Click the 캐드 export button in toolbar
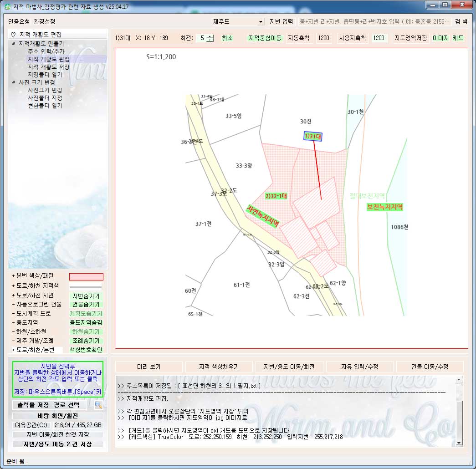This screenshot has width=476, height=469. 458,38
